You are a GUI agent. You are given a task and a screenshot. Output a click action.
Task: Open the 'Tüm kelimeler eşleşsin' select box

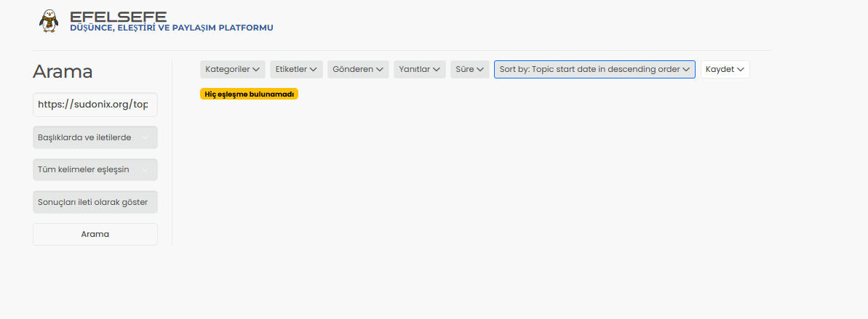coord(95,169)
